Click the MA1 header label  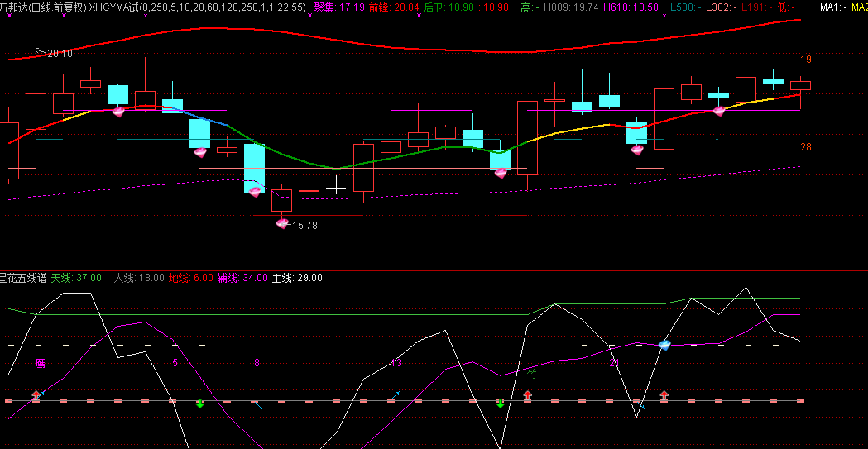point(834,7)
